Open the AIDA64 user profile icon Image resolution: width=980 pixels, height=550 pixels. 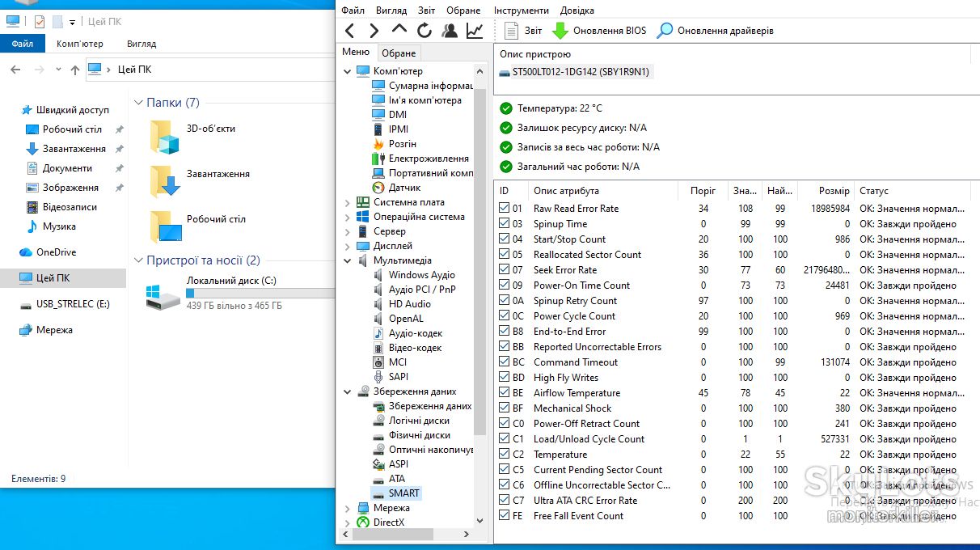coord(450,31)
